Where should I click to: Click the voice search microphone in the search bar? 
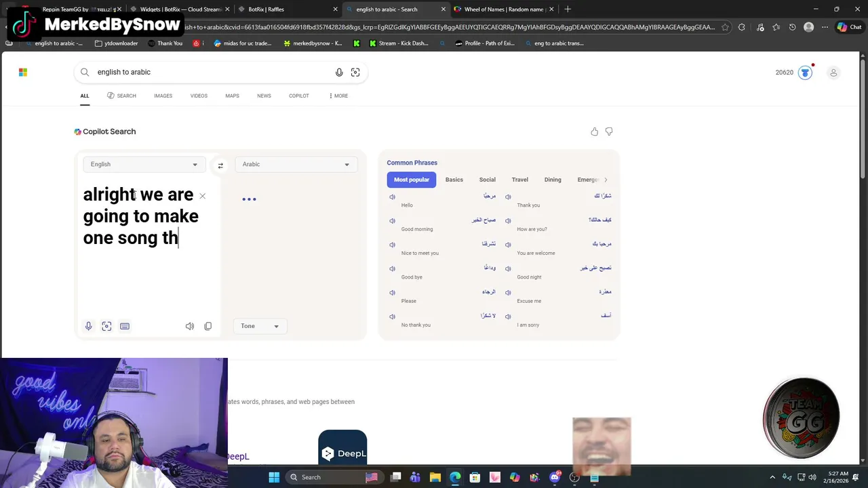(339, 73)
